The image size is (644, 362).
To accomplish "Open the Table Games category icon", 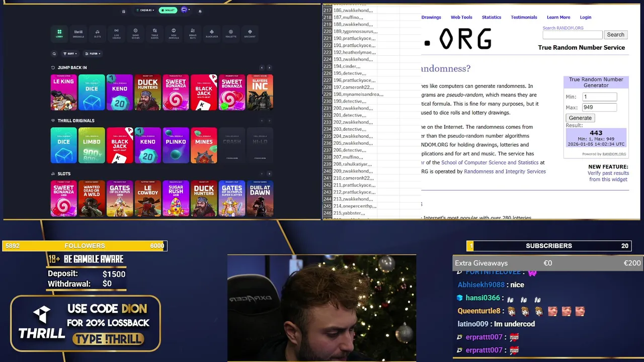I will (154, 34).
